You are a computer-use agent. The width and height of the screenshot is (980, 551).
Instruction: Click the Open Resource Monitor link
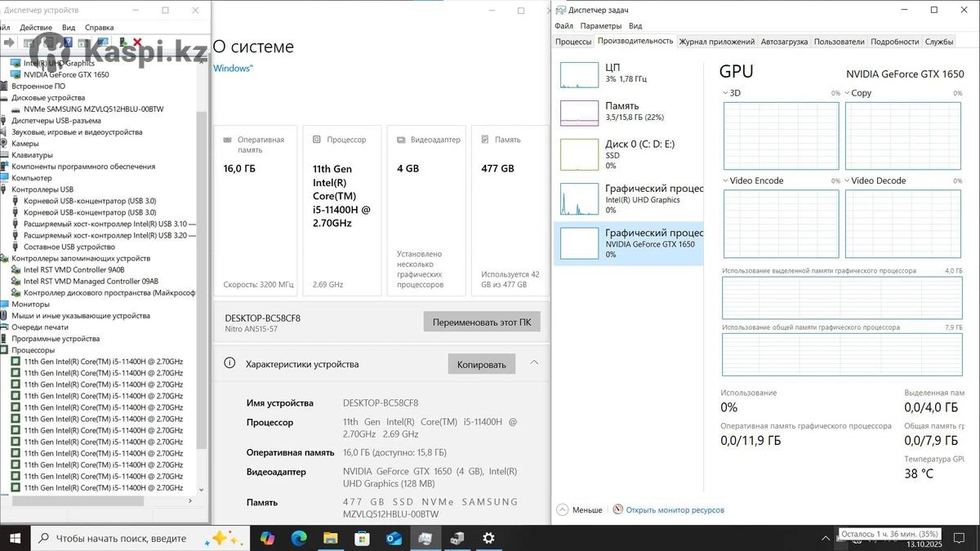pos(675,509)
